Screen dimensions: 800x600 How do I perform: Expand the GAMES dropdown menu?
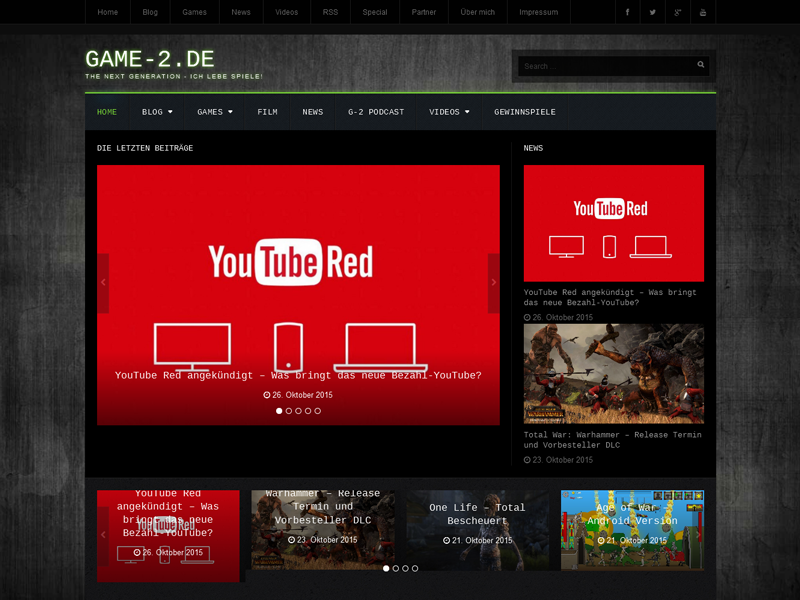click(215, 112)
